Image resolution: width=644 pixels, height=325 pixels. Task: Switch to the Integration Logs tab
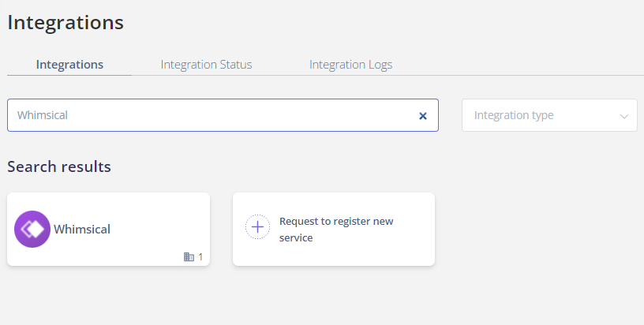pos(350,65)
